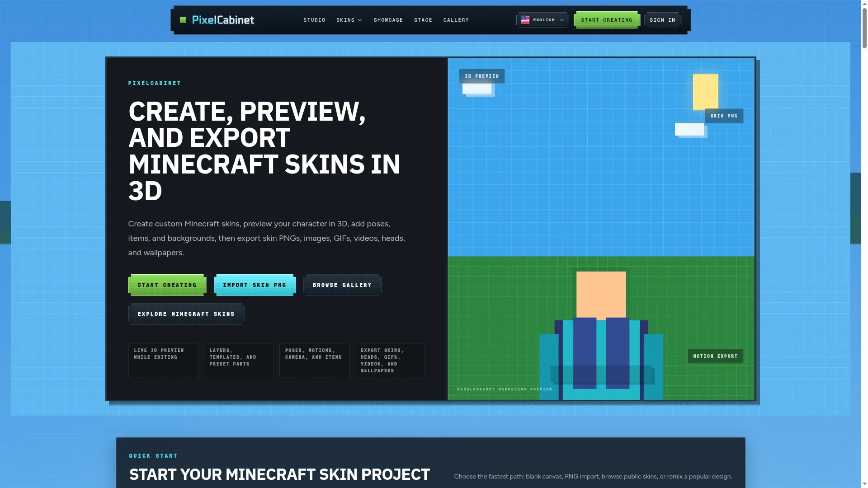This screenshot has width=868, height=488.
Task: Open the Stage nav item
Action: coord(423,20)
